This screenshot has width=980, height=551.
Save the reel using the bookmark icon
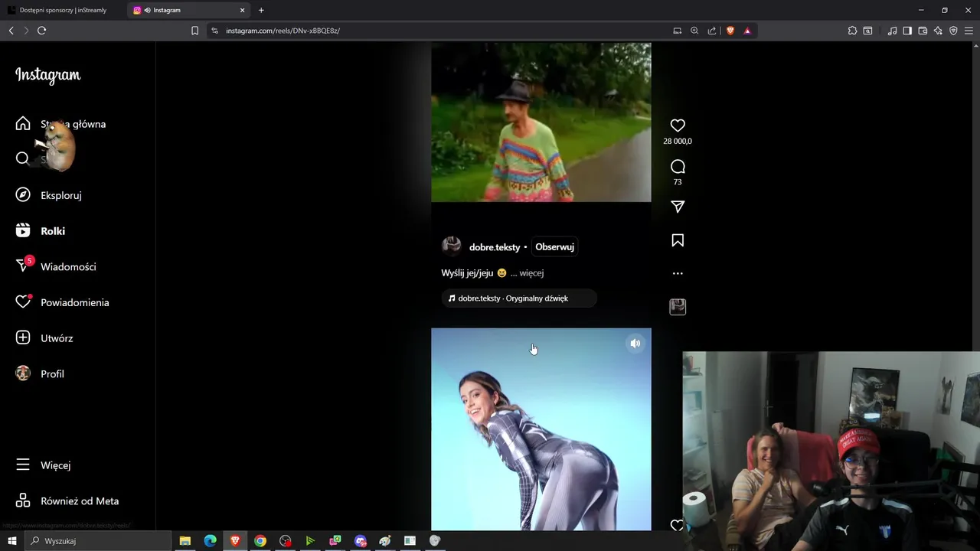tap(678, 240)
